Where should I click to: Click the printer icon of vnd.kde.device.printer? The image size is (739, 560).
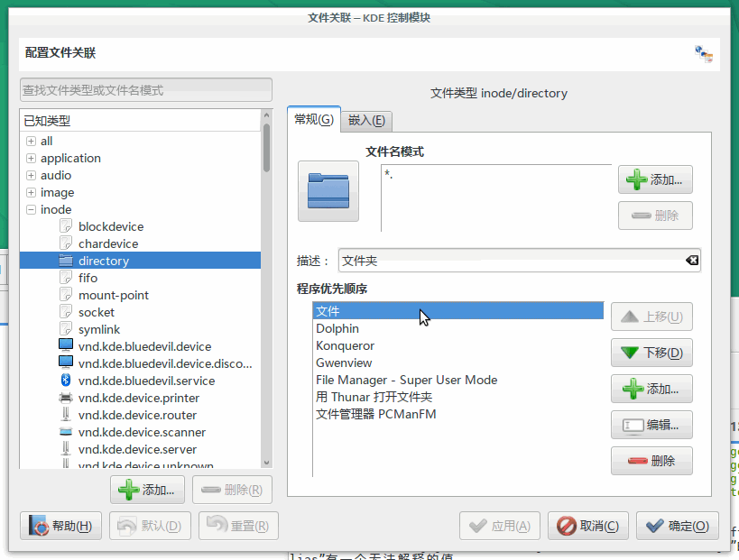(66, 398)
